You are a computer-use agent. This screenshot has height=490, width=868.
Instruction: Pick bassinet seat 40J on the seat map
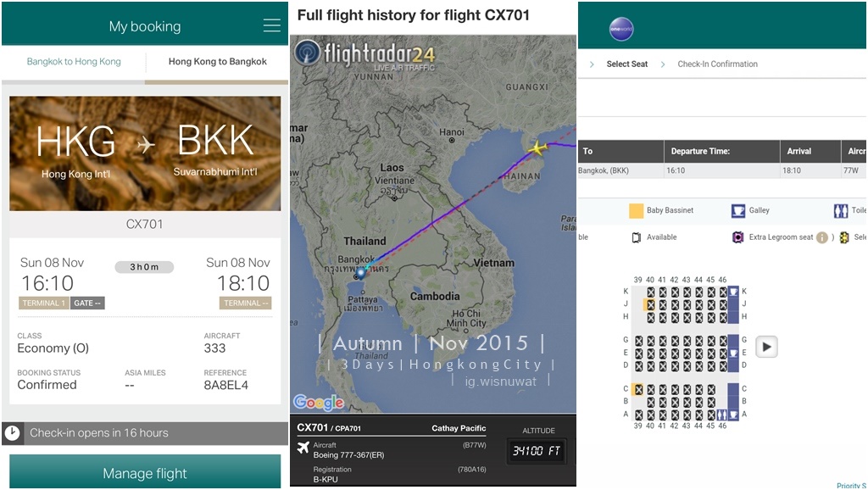pos(650,304)
